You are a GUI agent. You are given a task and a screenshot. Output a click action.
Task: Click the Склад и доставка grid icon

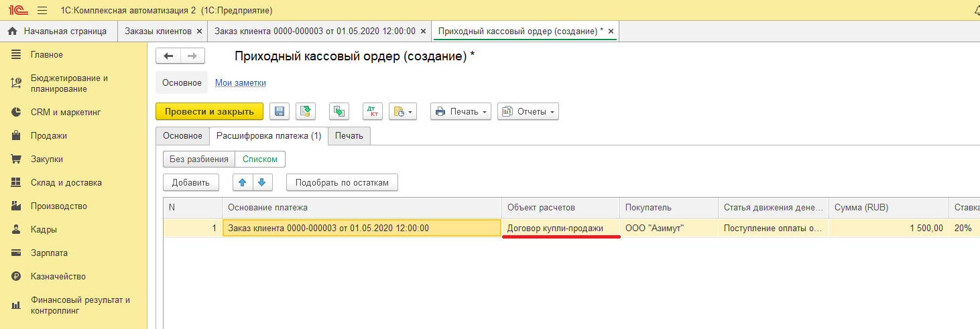click(16, 182)
